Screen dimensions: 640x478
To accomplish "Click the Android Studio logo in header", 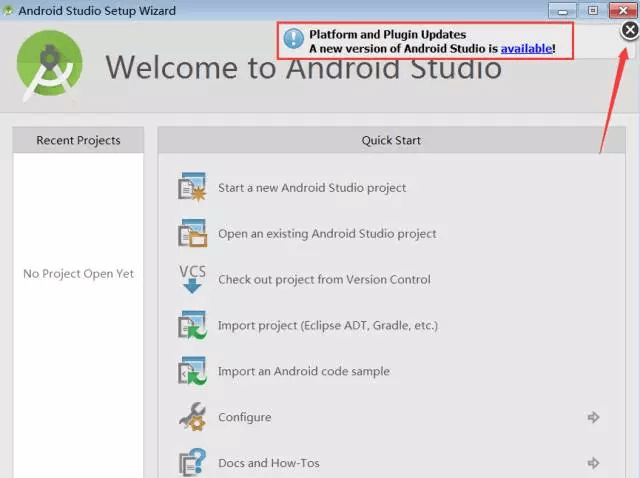I will tap(49, 65).
